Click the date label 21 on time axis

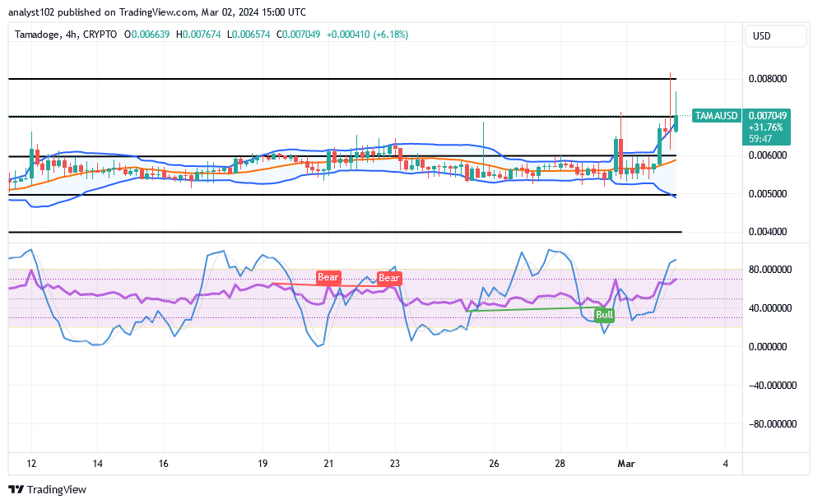click(328, 464)
